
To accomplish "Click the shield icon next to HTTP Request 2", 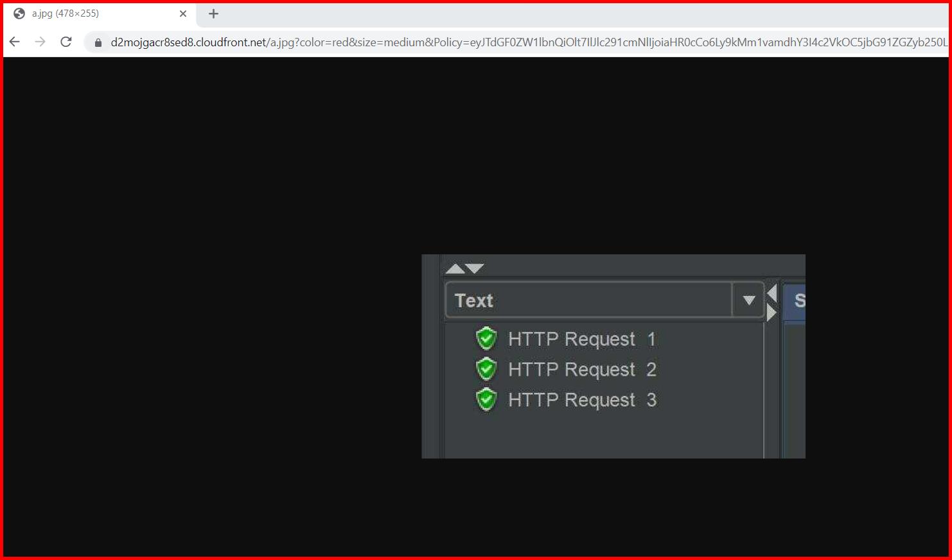I will point(486,369).
